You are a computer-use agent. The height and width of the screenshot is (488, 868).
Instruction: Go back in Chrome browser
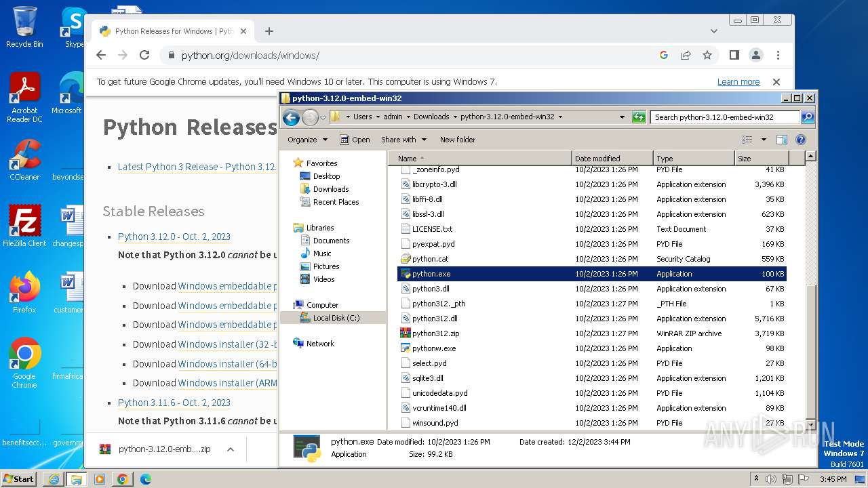pyautogui.click(x=101, y=56)
